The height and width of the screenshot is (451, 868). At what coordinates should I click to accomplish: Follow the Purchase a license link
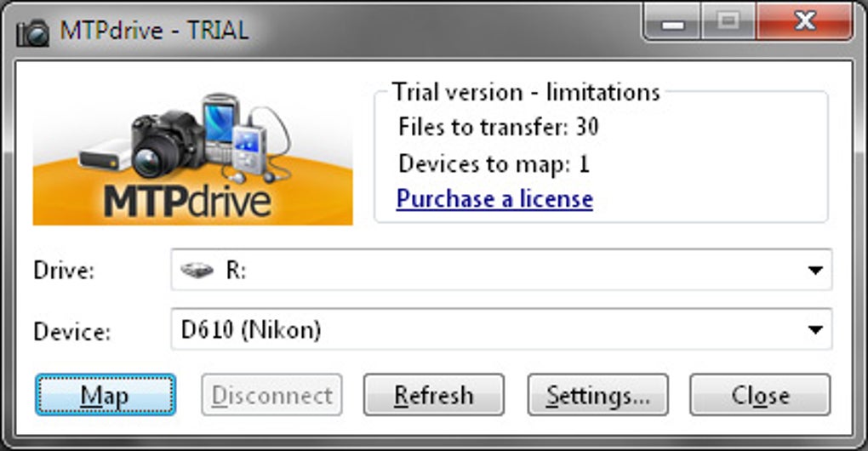(x=494, y=198)
